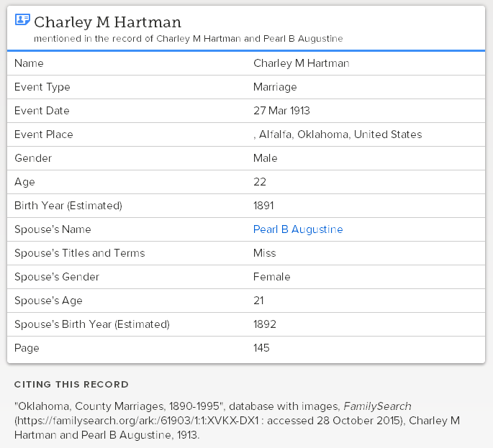Select the Gender value Male

click(265, 158)
